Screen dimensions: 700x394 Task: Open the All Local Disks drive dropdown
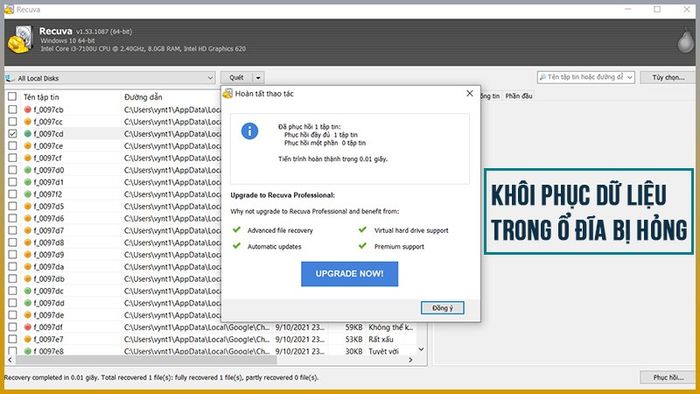coord(210,78)
